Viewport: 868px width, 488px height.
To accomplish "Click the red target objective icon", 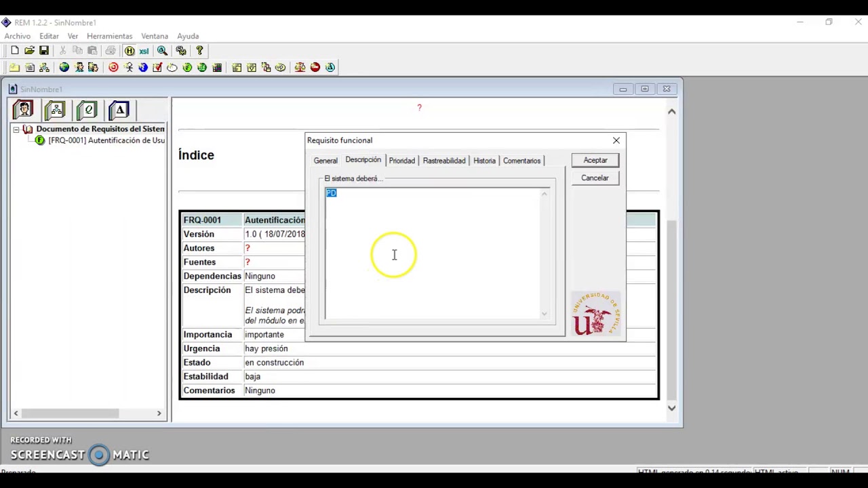I will pos(113,67).
